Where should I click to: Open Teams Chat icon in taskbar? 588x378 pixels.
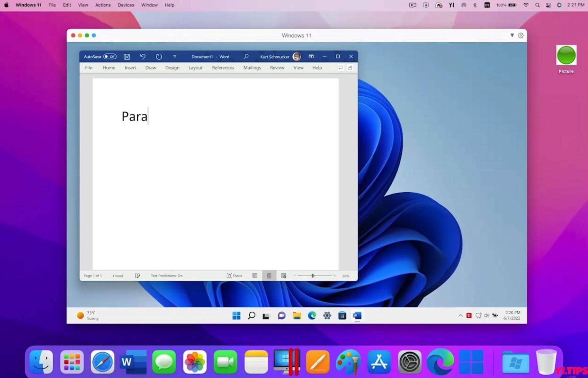coord(282,316)
